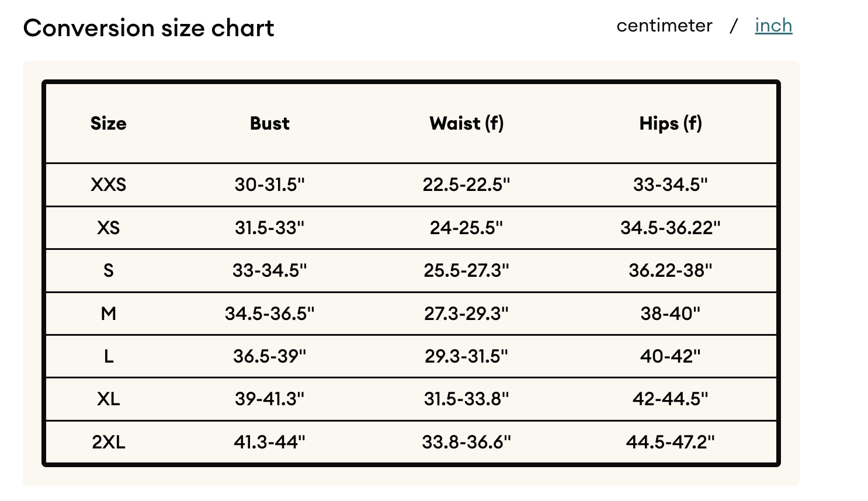The image size is (868, 501).
Task: Click the 22.5-22.5" waist value
Action: tap(467, 185)
